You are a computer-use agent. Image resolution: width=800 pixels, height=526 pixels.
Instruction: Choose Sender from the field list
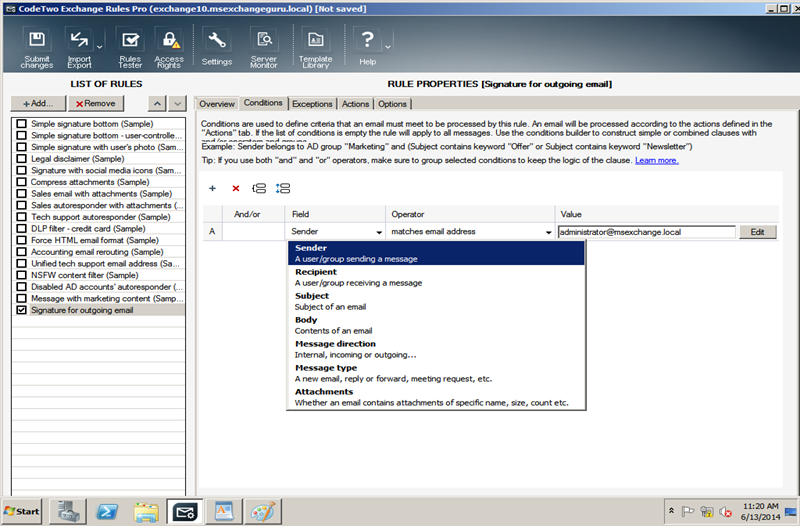point(436,253)
